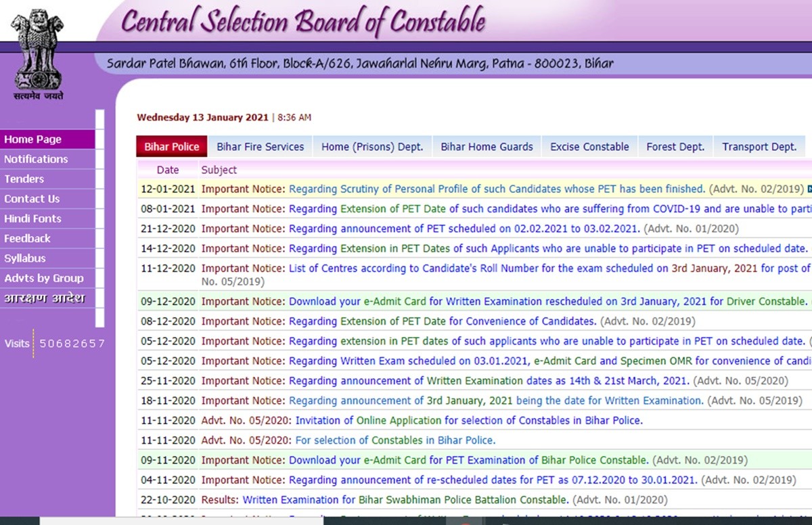Screen dimensions: 812x525
Task: Switch to Home (Prisons) Dept. tab
Action: pos(371,147)
